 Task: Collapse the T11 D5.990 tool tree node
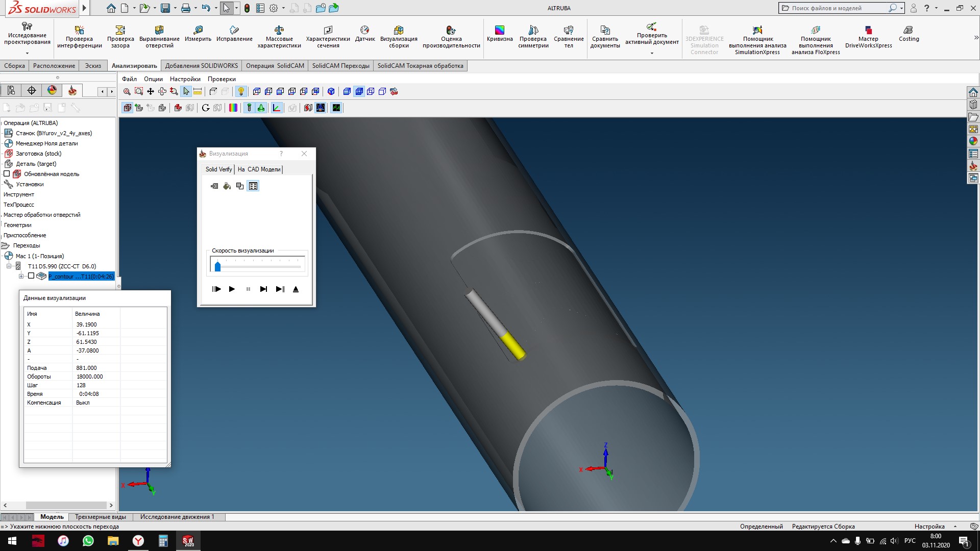coord(9,266)
